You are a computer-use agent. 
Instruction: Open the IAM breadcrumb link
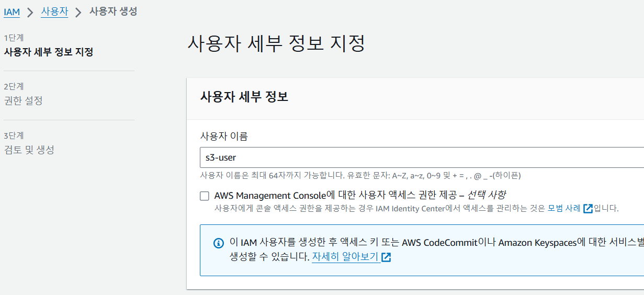(x=12, y=12)
